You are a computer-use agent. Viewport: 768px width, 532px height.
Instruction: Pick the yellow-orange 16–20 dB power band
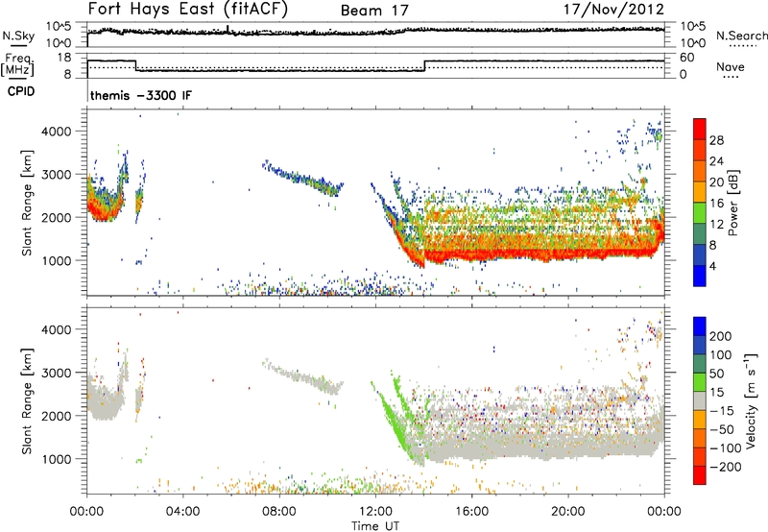pyautogui.click(x=700, y=192)
